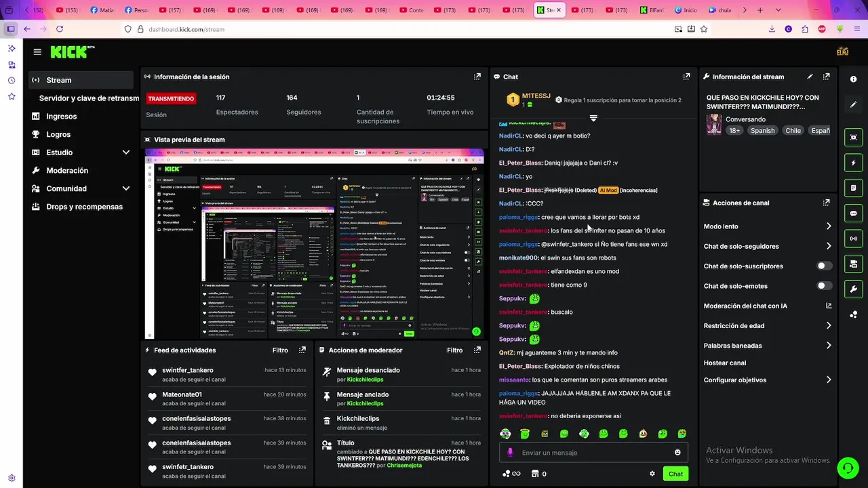Click the Spanish tag
Image resolution: width=868 pixels, height=488 pixels.
pos(762,131)
